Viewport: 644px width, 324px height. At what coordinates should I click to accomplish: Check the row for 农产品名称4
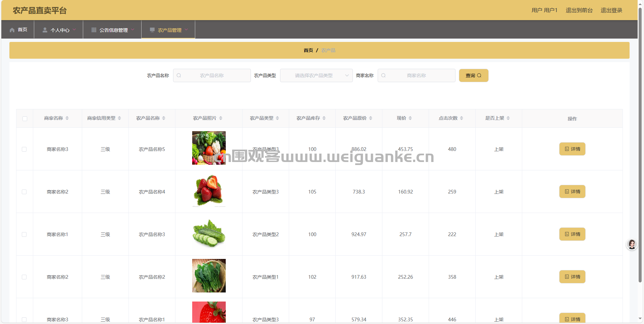pos(24,192)
